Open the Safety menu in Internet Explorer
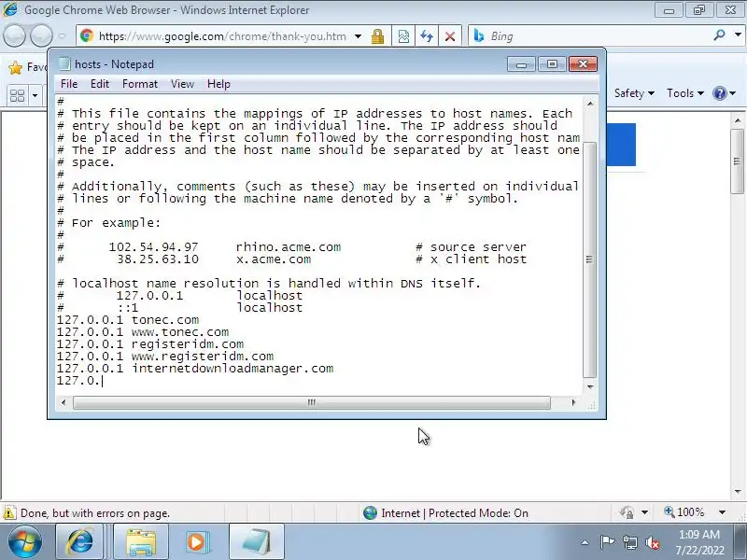Image resolution: width=747 pixels, height=560 pixels. click(x=634, y=93)
